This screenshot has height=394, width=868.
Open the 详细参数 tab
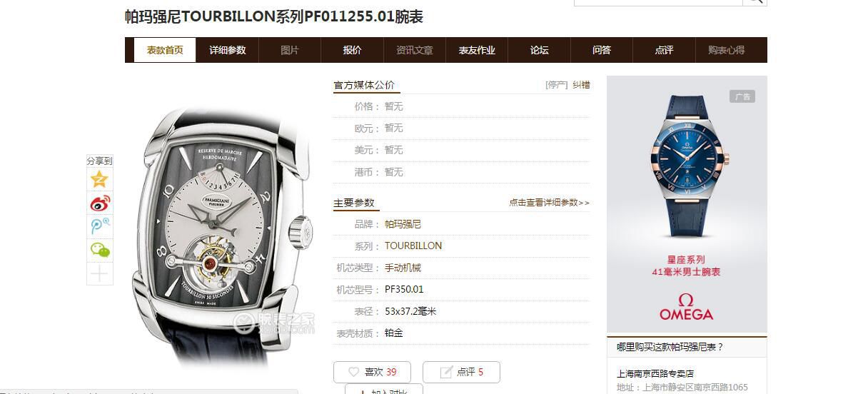tap(227, 50)
